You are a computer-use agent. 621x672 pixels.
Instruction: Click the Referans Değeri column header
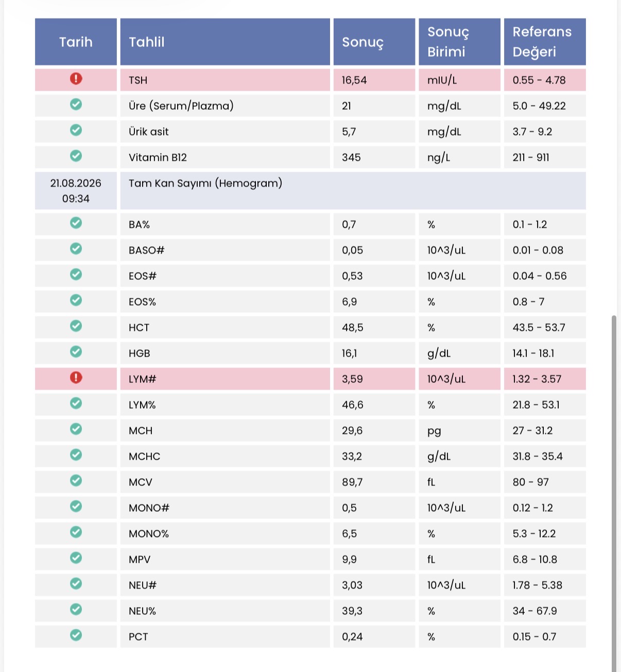545,42
